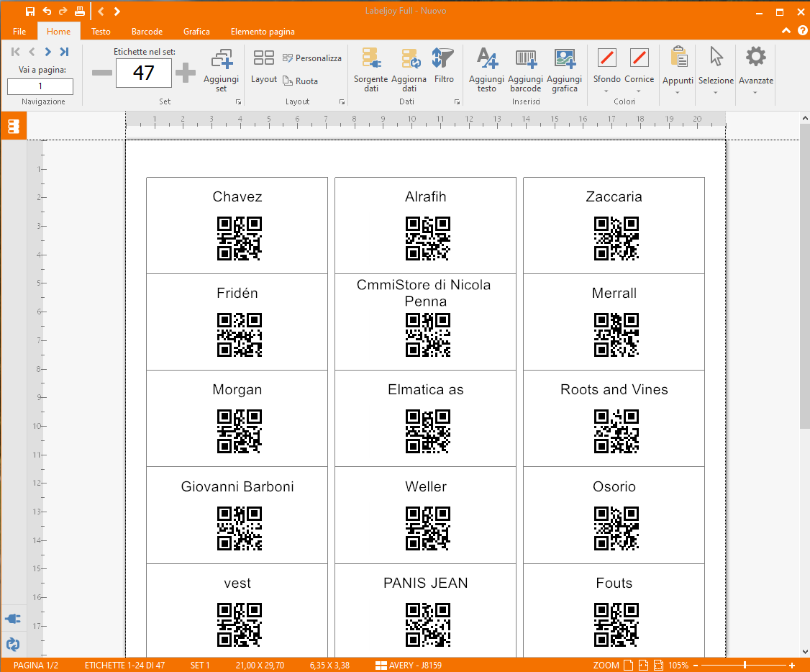Viewport: 810px width, 672px height.
Task: Toggle the orange sets panel sidebar icon
Action: [x=14, y=126]
